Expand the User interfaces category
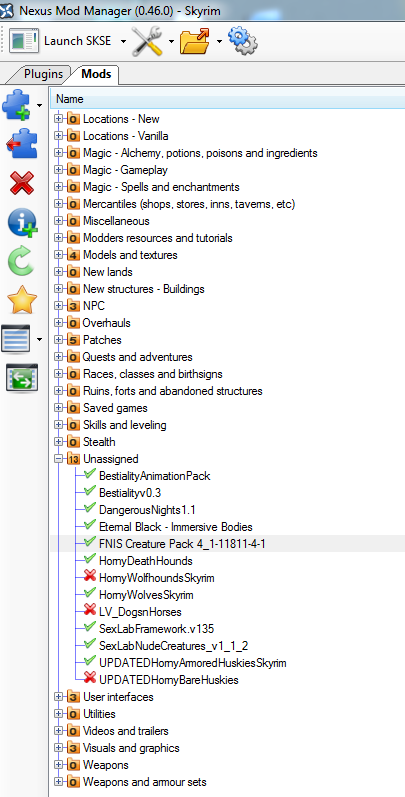 tap(59, 697)
